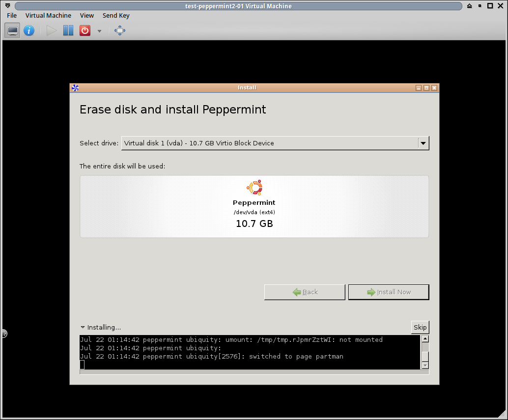Image resolution: width=508 pixels, height=420 pixels.
Task: Close the Install window
Action: tap(434, 88)
